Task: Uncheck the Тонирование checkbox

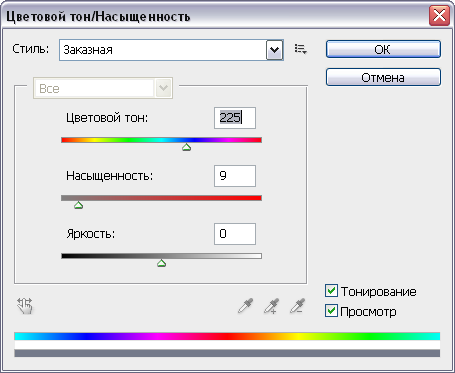Action: coord(331,291)
